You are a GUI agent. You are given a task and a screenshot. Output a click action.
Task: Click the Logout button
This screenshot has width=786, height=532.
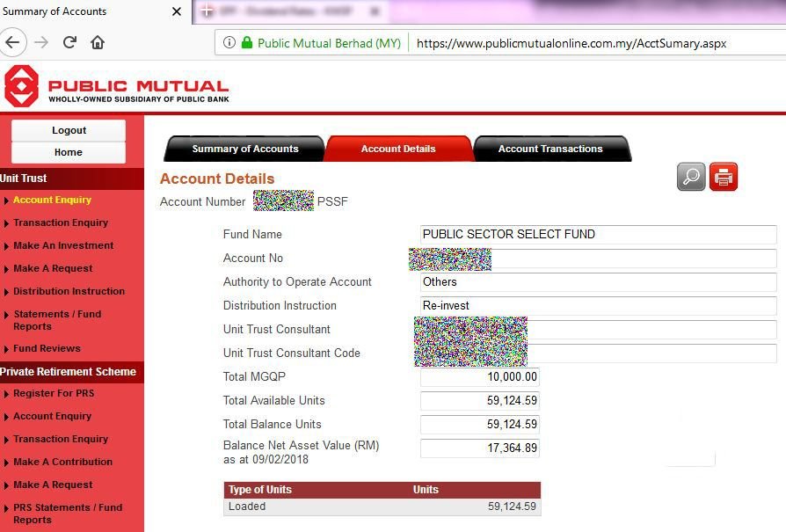[x=69, y=130]
